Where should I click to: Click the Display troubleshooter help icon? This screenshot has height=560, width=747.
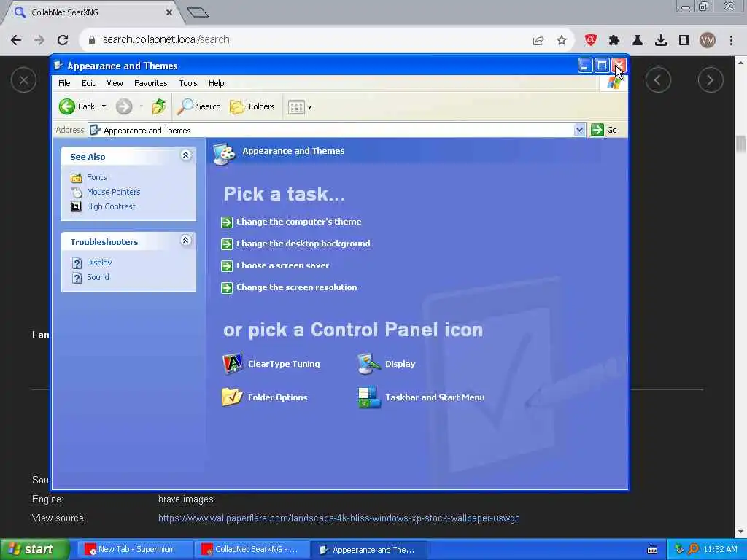click(77, 262)
